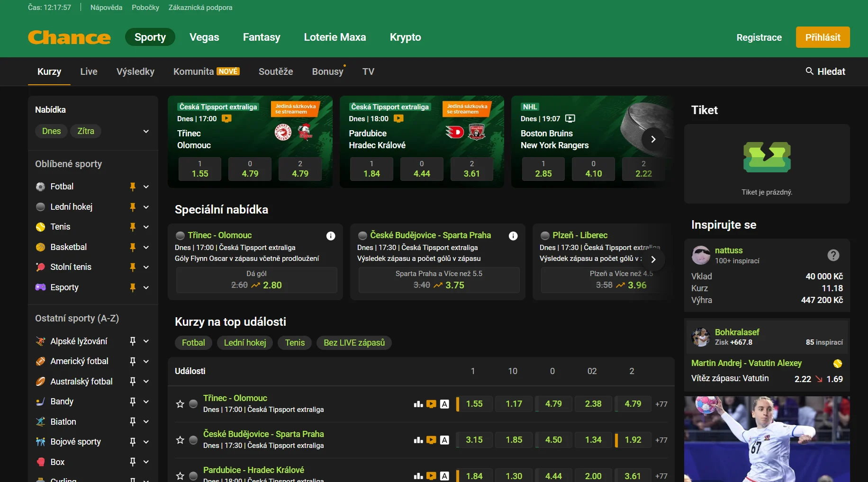The image size is (868, 482).
Task: Expand the Lední hokej sport category
Action: pyautogui.click(x=146, y=207)
